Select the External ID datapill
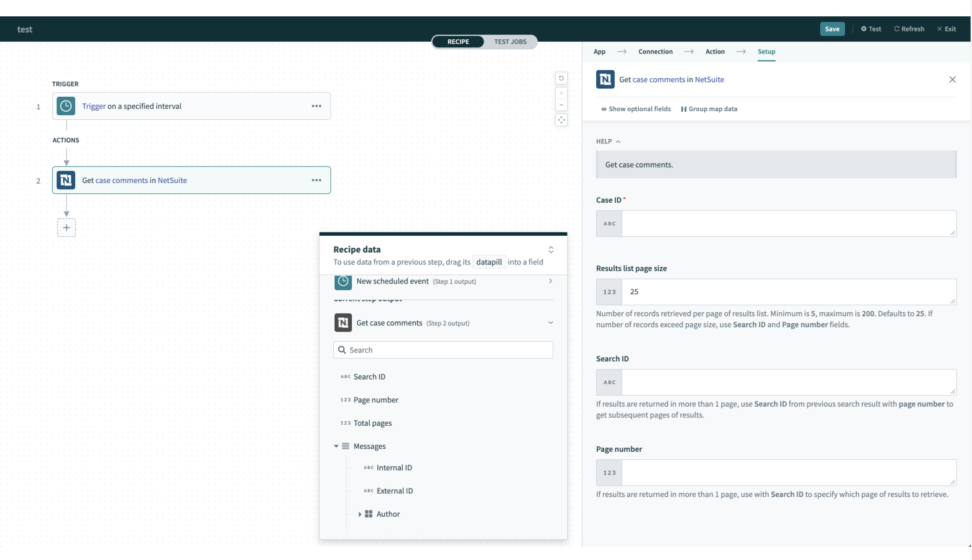The width and height of the screenshot is (972, 560). 395,491
